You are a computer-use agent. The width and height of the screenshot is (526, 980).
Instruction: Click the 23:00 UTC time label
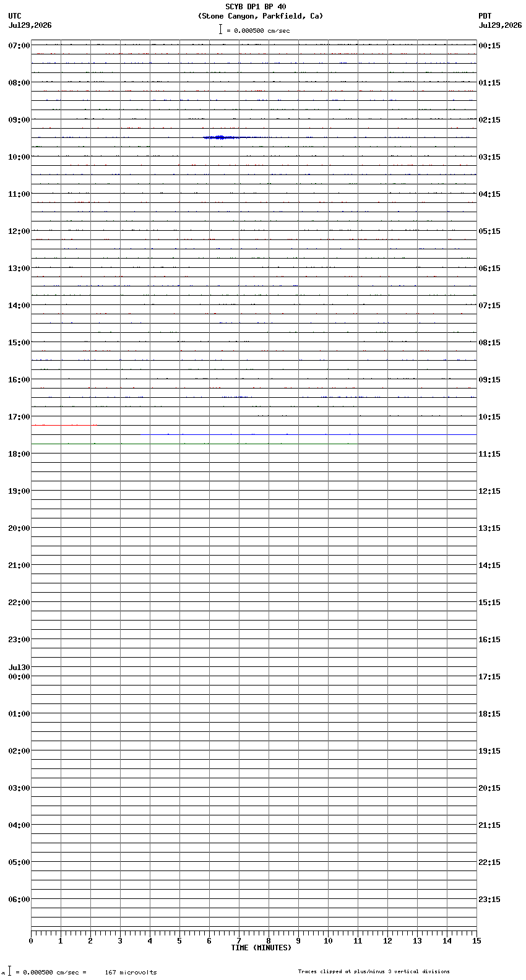pyautogui.click(x=19, y=640)
